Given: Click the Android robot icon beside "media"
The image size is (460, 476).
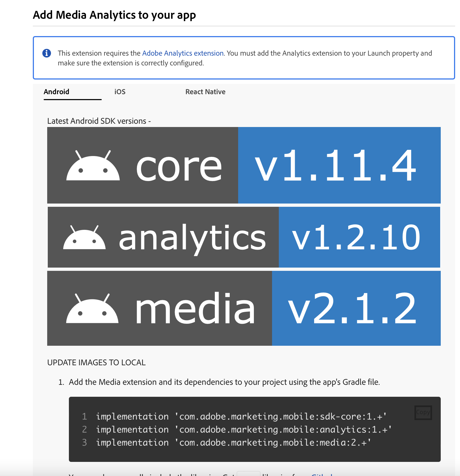Looking at the screenshot, I should pos(92,309).
